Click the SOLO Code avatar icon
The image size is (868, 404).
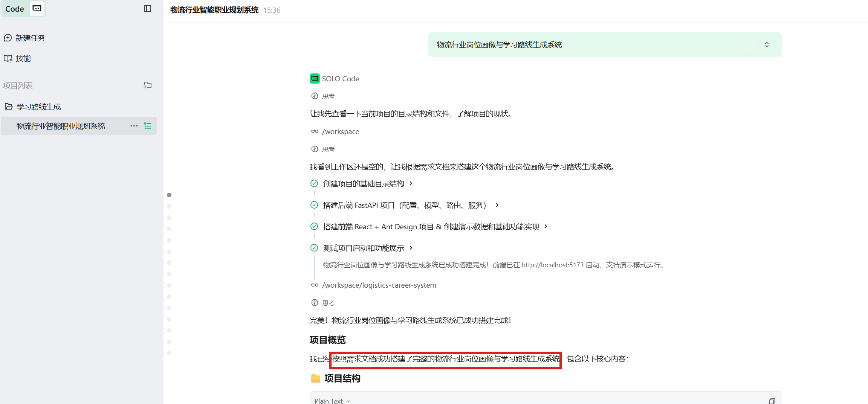coord(315,78)
